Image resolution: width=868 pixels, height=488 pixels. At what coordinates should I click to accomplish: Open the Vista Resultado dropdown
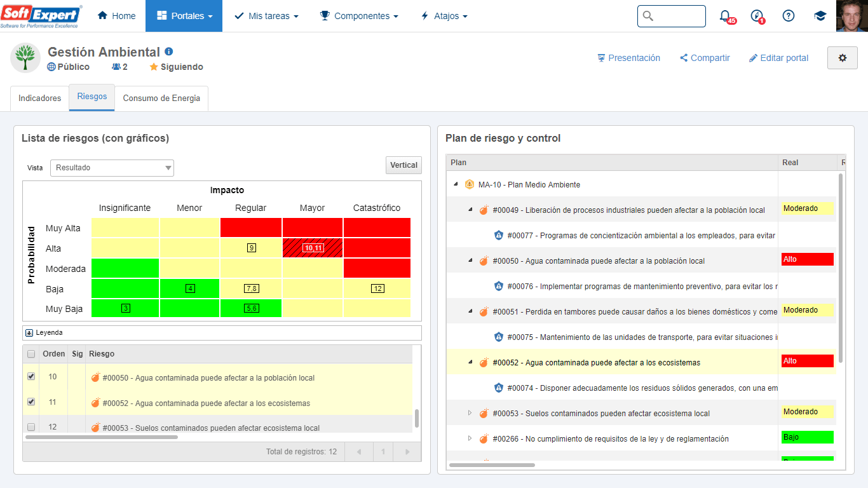(112, 168)
